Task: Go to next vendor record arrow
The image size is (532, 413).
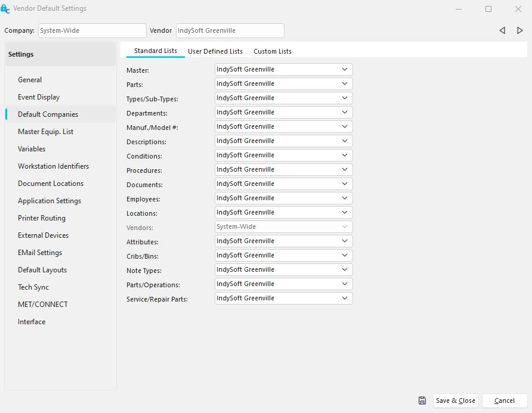Action: coord(519,30)
